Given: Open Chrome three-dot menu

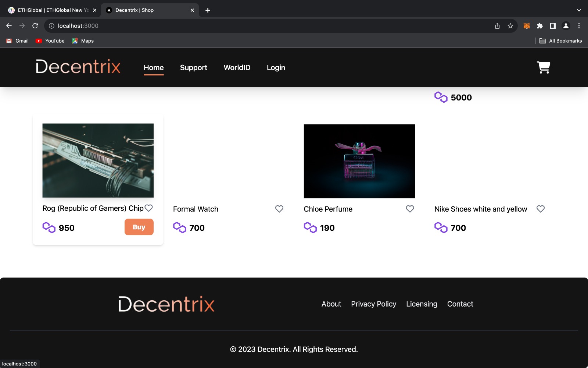Looking at the screenshot, I should tap(579, 26).
